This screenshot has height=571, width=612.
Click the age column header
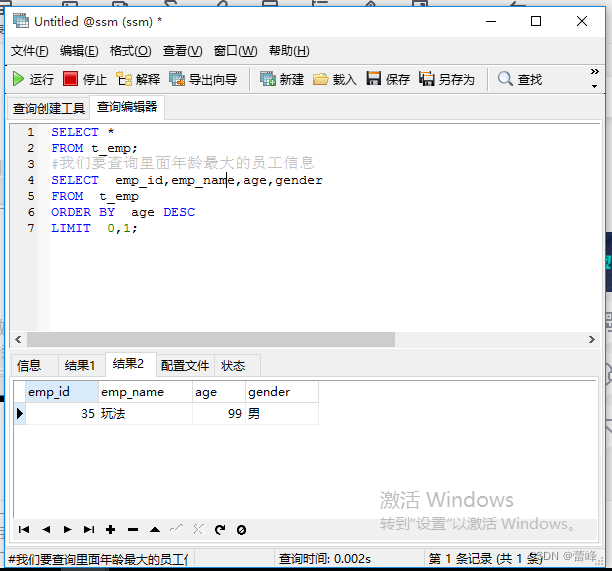pyautogui.click(x=219, y=391)
